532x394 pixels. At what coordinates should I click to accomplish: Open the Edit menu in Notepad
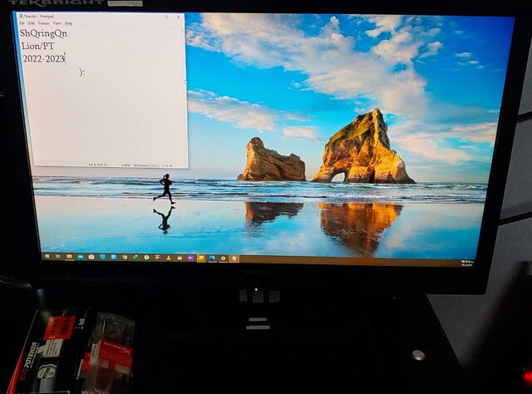(32, 23)
